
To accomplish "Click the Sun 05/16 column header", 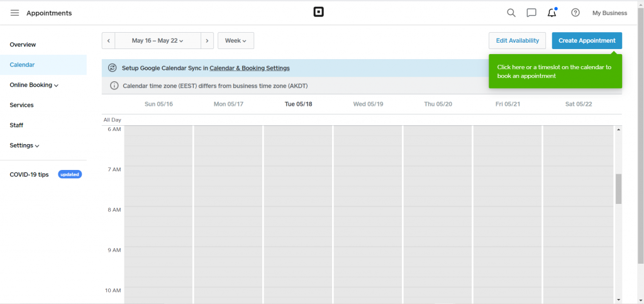I will tap(158, 104).
